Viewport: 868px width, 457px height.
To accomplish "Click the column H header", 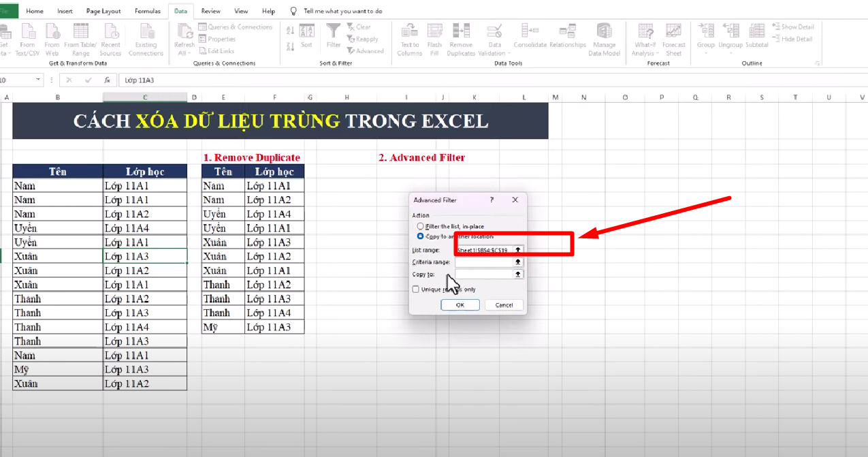I will (347, 97).
